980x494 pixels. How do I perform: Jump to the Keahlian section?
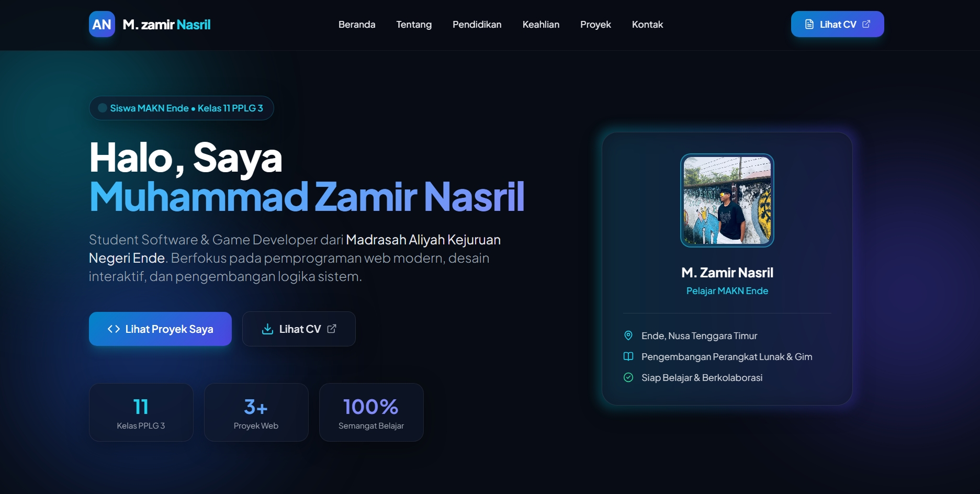(541, 25)
